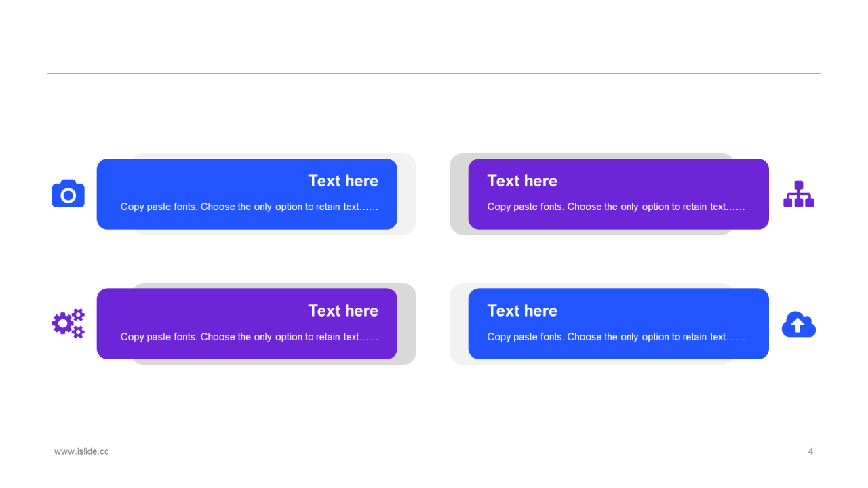Select the purple hierarchy chart icon
This screenshot has width=868, height=488.
click(x=799, y=195)
